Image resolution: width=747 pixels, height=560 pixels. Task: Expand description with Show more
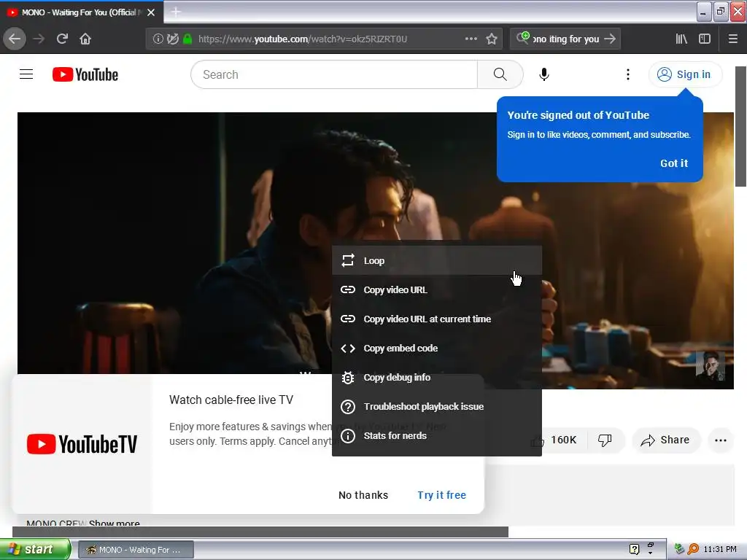tap(114, 523)
